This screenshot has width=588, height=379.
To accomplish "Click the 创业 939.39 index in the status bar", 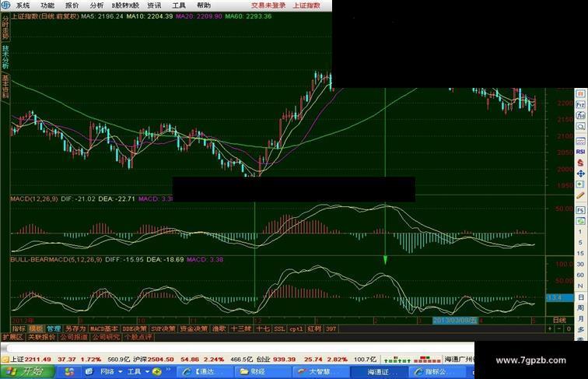I will (275, 359).
